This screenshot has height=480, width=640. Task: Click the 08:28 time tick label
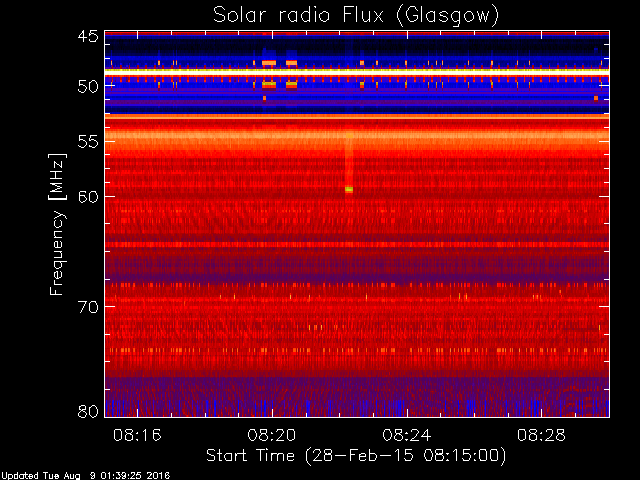click(541, 435)
